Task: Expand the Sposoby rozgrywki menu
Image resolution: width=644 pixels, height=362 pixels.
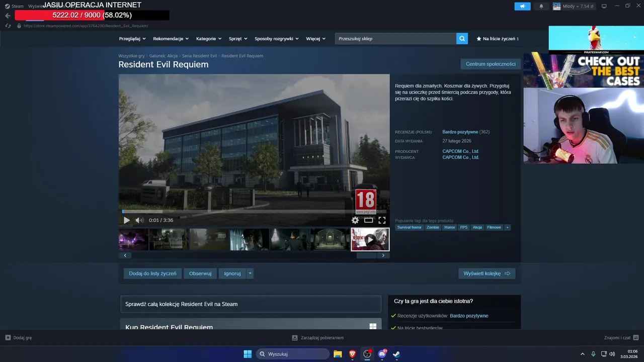Action: pos(277,39)
